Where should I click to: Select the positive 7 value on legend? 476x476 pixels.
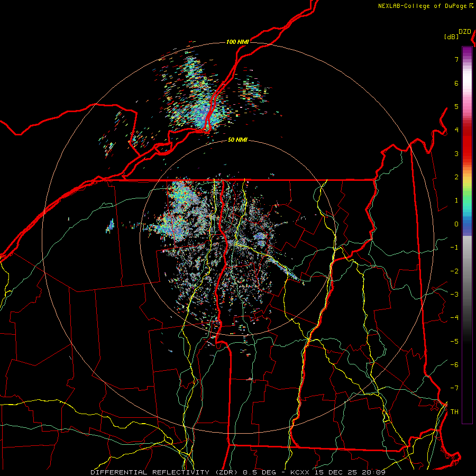click(456, 59)
